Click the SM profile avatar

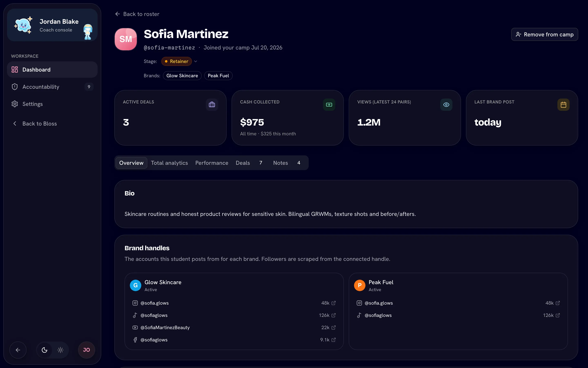click(126, 39)
